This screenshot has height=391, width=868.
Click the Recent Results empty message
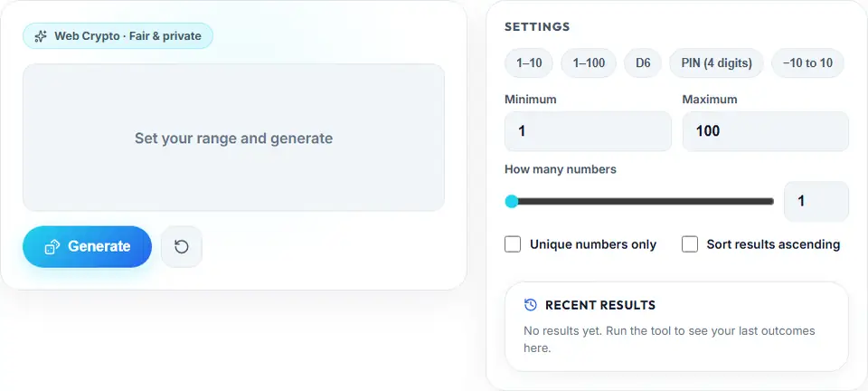pyautogui.click(x=669, y=339)
